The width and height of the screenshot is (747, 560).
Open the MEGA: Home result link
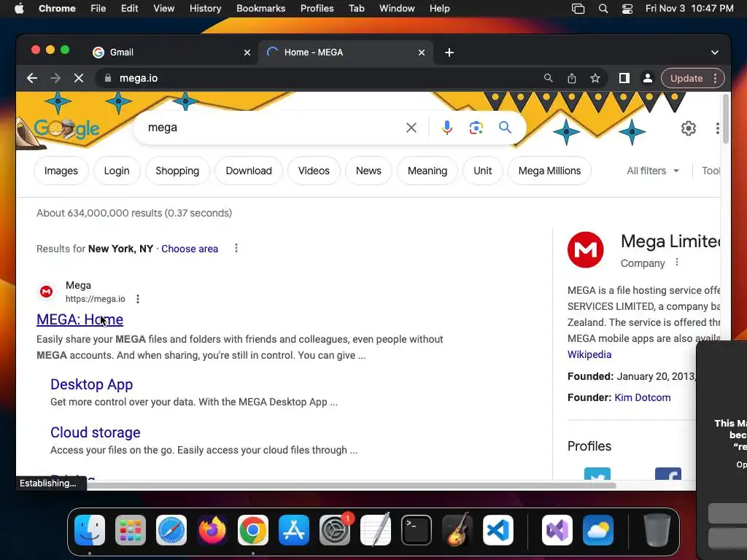pyautogui.click(x=80, y=319)
